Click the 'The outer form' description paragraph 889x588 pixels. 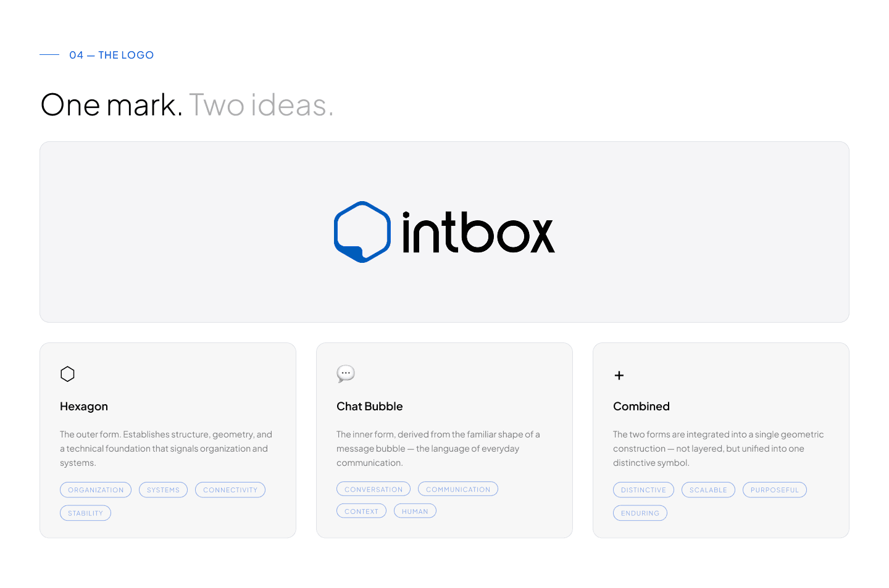click(x=166, y=449)
